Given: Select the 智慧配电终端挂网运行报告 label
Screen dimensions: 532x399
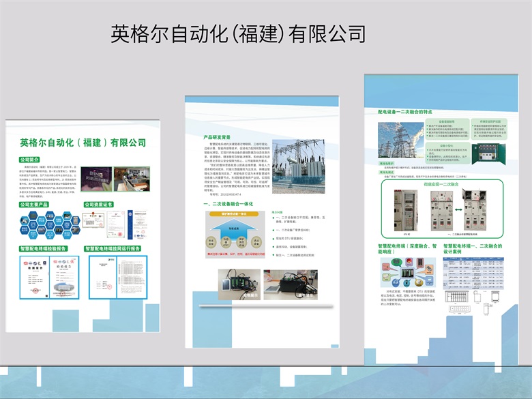Looking at the screenshot, I should (x=113, y=249).
